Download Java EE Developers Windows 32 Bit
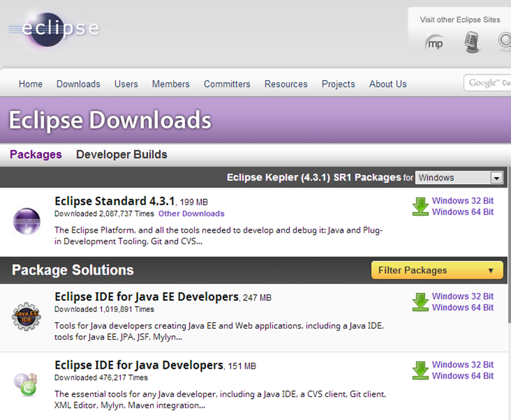 [x=462, y=296]
